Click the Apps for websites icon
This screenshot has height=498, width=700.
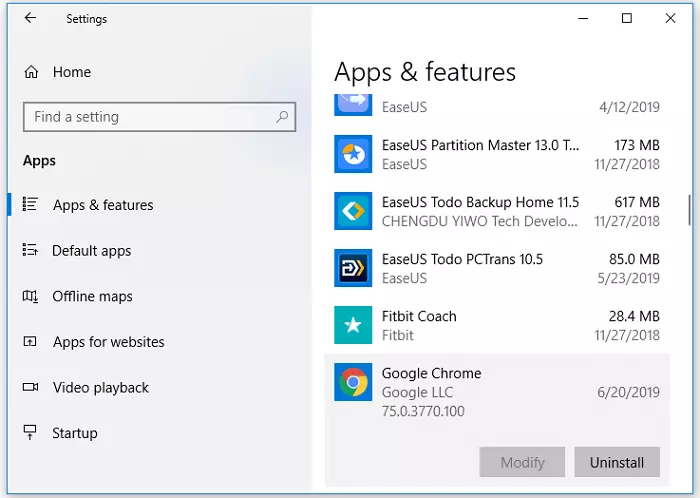coord(30,342)
